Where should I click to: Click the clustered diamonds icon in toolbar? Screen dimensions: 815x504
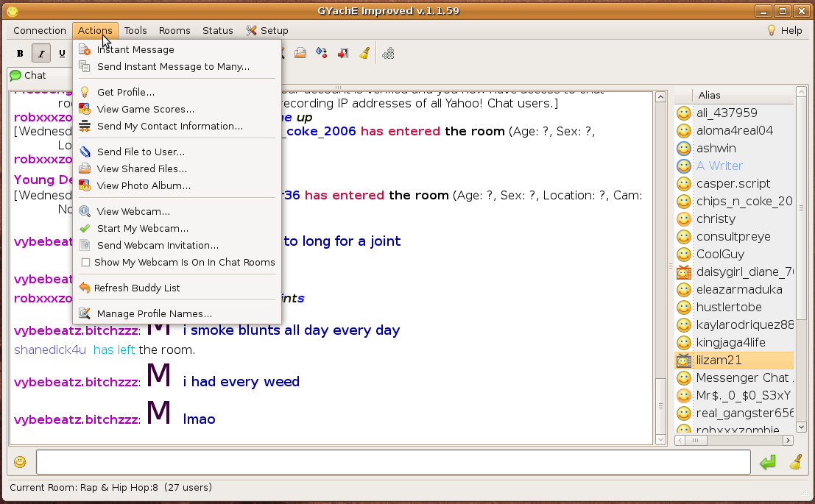click(x=388, y=53)
